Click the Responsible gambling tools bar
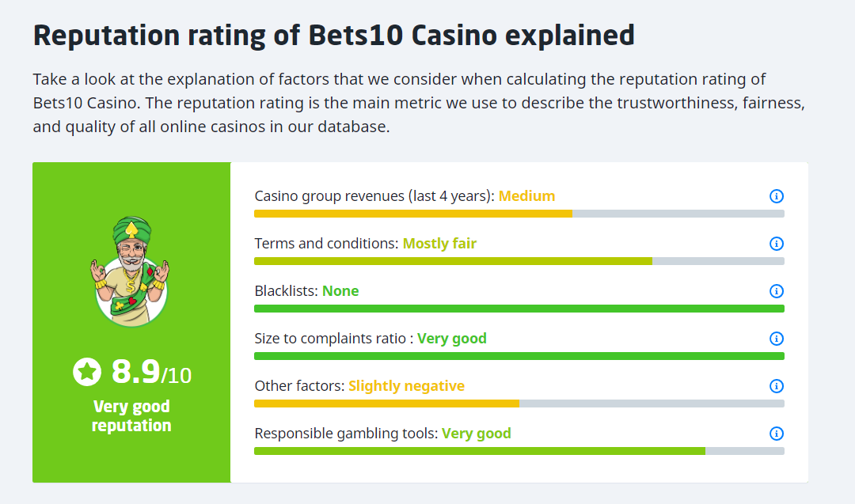The image size is (855, 504). (x=519, y=451)
